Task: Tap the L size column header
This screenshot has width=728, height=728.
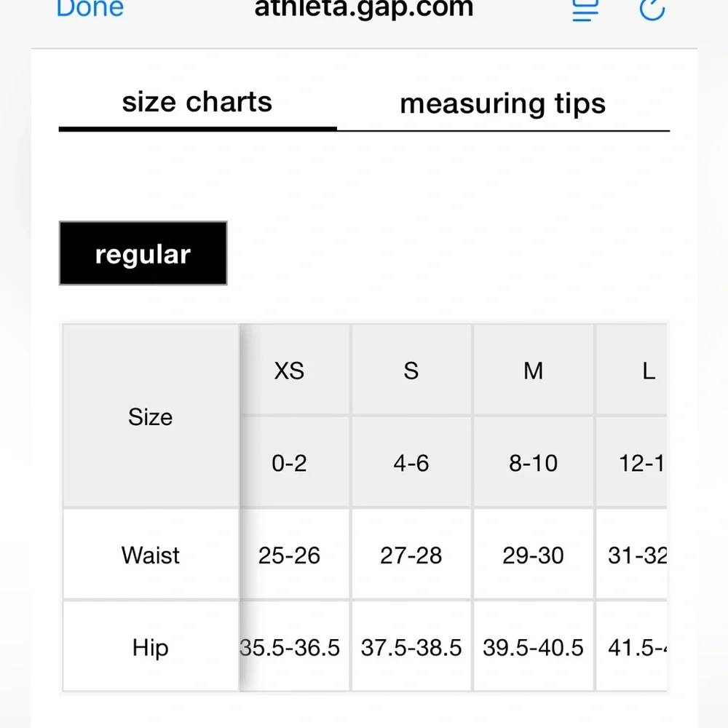Action: click(x=631, y=370)
